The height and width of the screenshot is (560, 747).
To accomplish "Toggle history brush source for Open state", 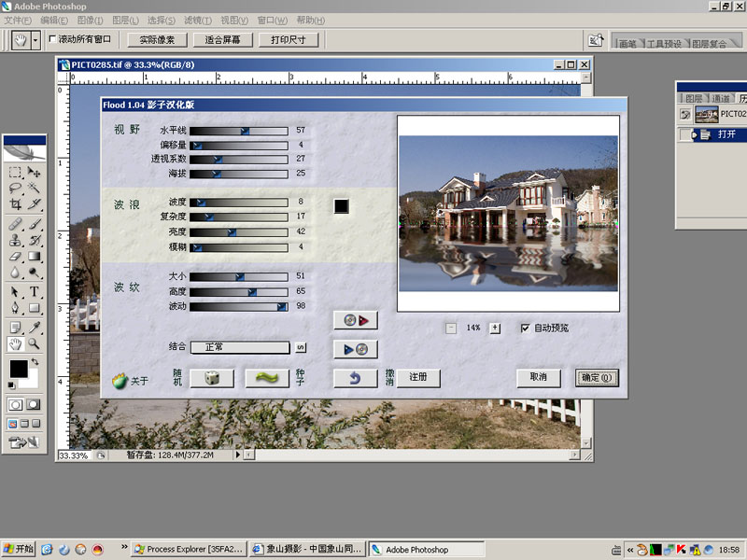I will pos(684,134).
